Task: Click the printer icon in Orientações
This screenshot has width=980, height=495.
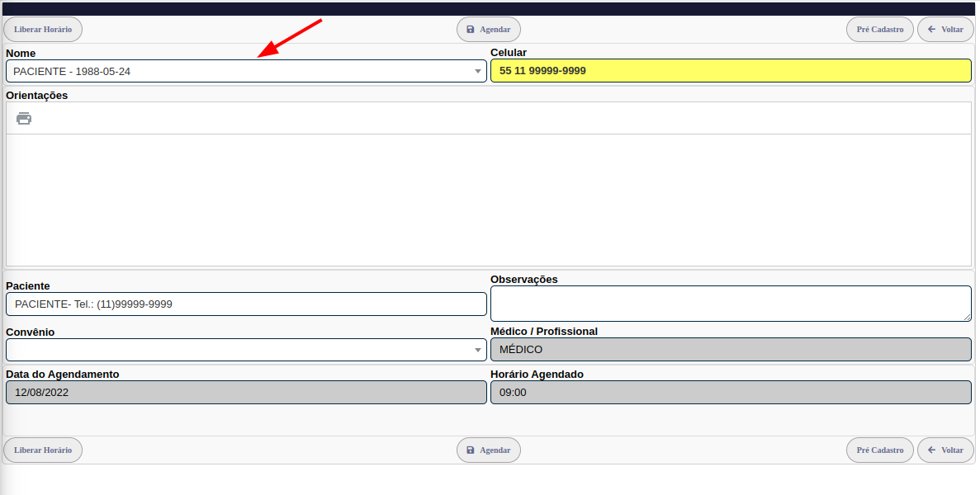Action: (x=24, y=118)
